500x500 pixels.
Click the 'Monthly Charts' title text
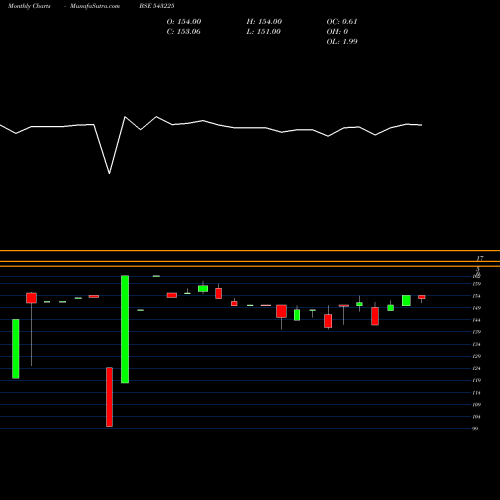pos(29,6)
